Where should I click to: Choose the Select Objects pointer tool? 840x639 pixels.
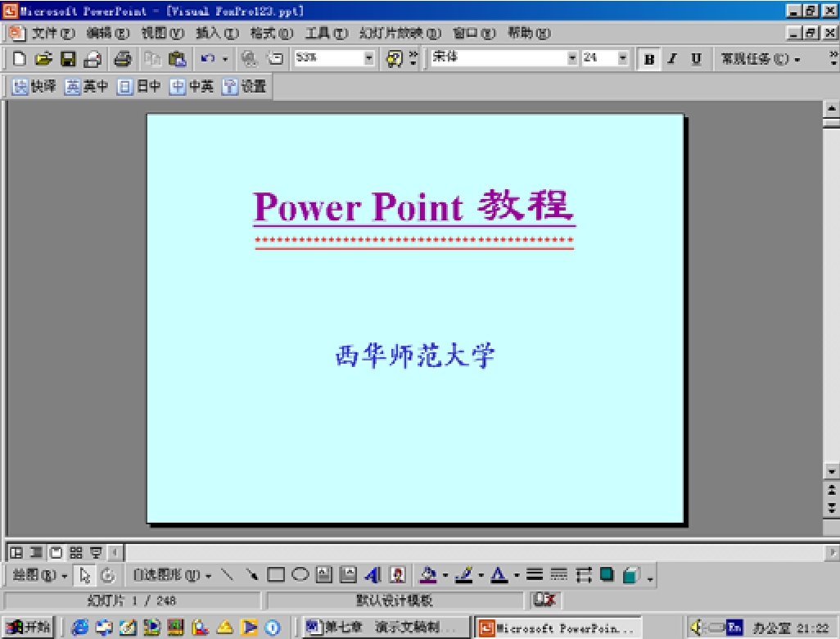[84, 575]
